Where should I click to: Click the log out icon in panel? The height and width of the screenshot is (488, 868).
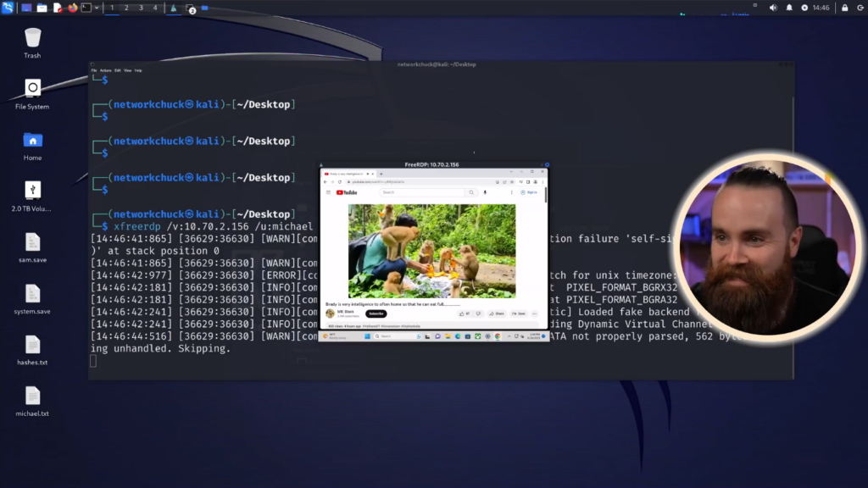pyautogui.click(x=860, y=8)
